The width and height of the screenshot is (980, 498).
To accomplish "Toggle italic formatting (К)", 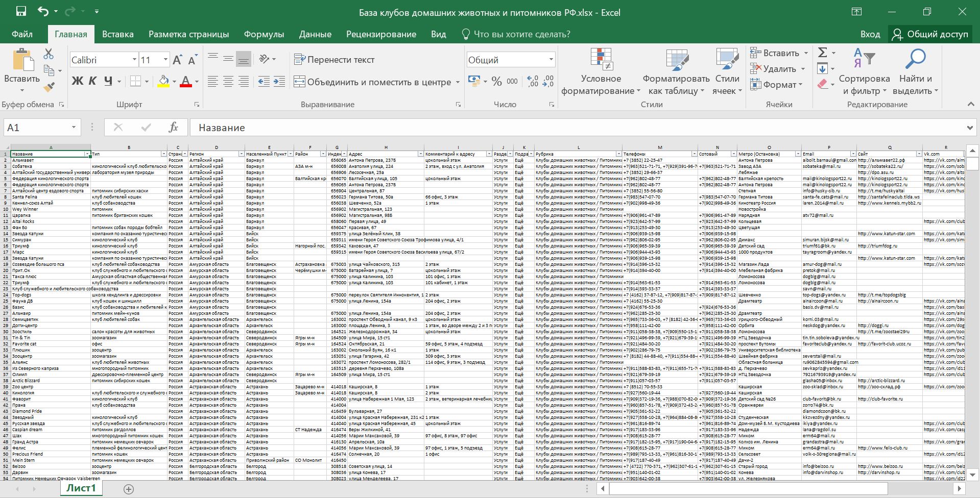I will coord(92,81).
